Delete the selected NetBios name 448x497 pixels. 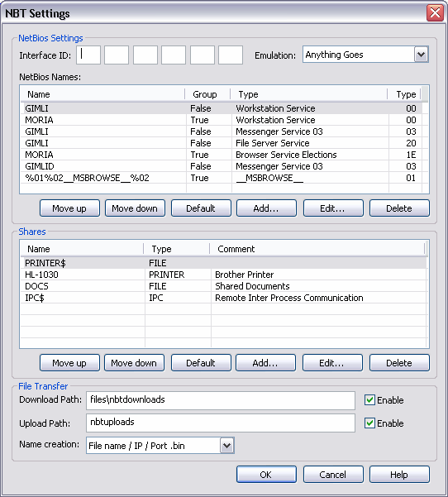tap(399, 208)
